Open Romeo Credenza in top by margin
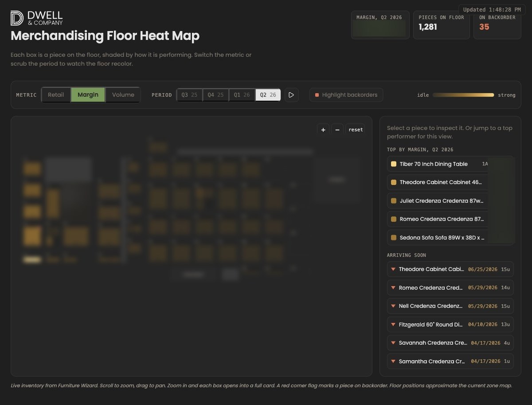The width and height of the screenshot is (532, 405). pos(450,219)
